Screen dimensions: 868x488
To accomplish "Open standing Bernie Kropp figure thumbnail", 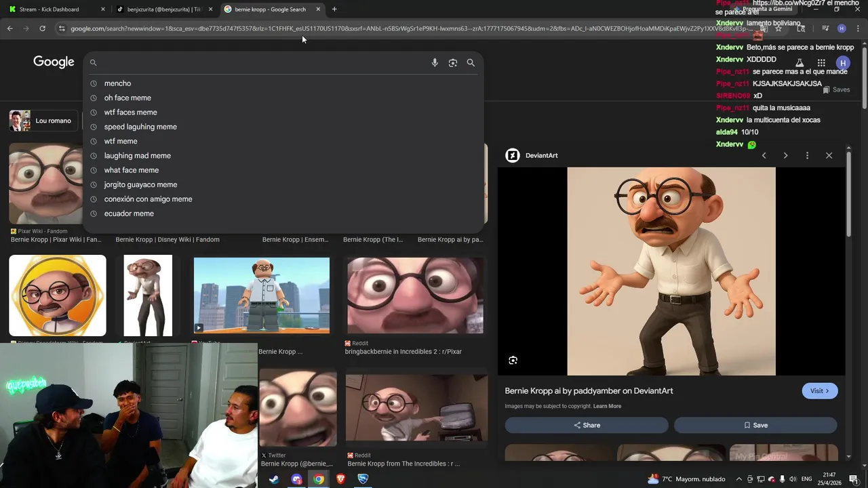I will point(148,296).
